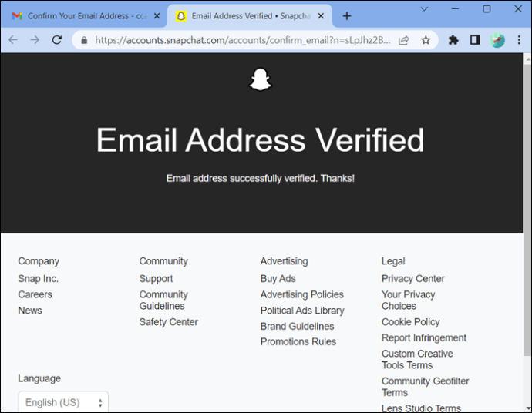View site info via padlock icon
The width and height of the screenshot is (532, 413).
click(84, 40)
